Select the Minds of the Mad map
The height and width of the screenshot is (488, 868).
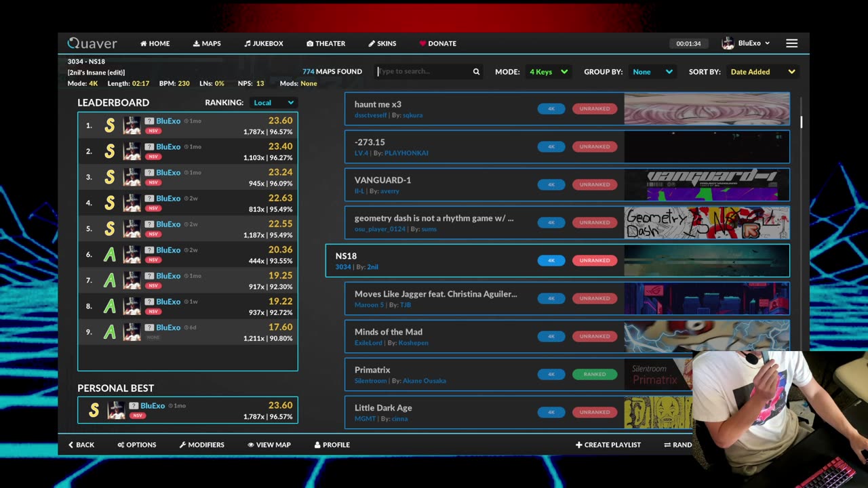pos(567,336)
